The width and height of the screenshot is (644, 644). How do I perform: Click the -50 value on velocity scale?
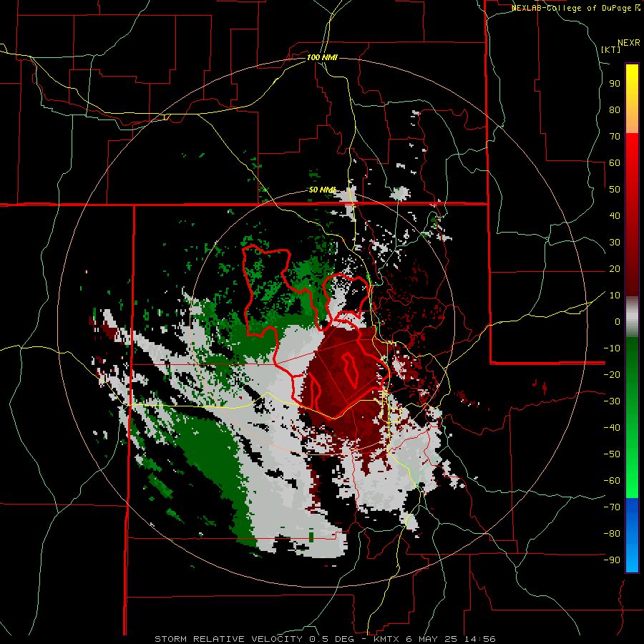click(612, 454)
